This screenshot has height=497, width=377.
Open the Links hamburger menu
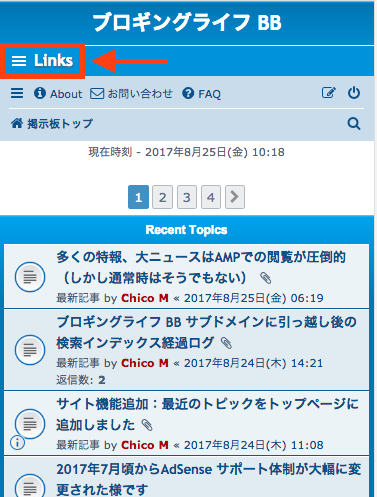point(42,61)
